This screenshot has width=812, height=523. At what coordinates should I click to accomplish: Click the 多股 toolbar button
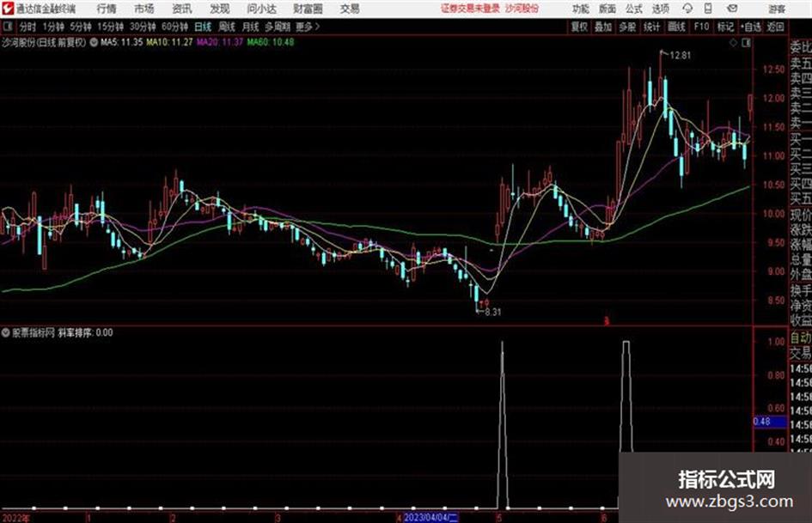click(627, 27)
